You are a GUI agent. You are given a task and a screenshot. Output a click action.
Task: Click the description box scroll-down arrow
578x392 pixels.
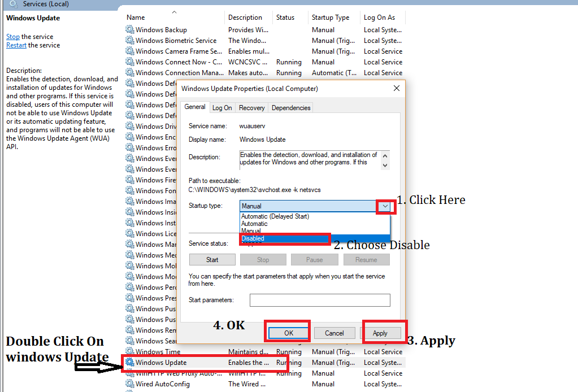(384, 165)
